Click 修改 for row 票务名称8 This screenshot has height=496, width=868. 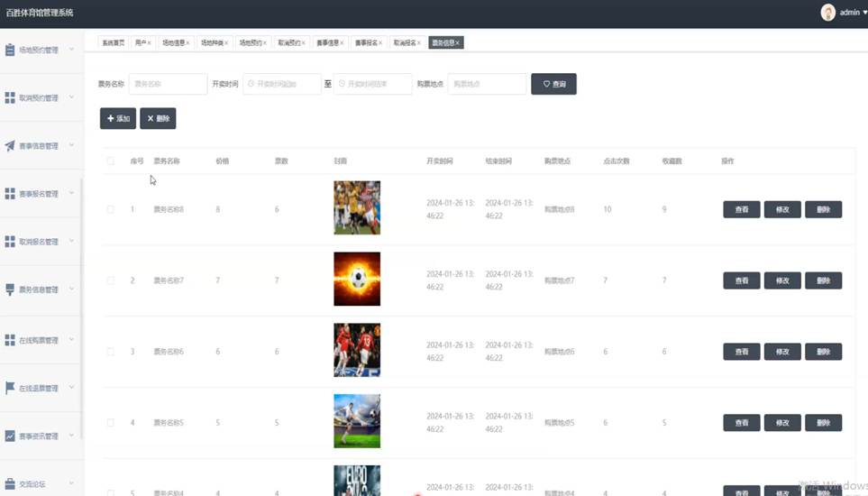point(782,209)
